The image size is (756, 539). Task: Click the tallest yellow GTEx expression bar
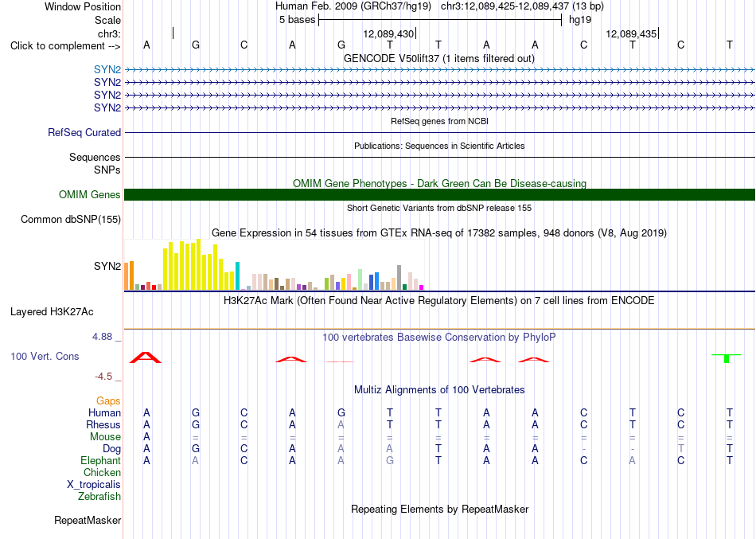click(199, 264)
